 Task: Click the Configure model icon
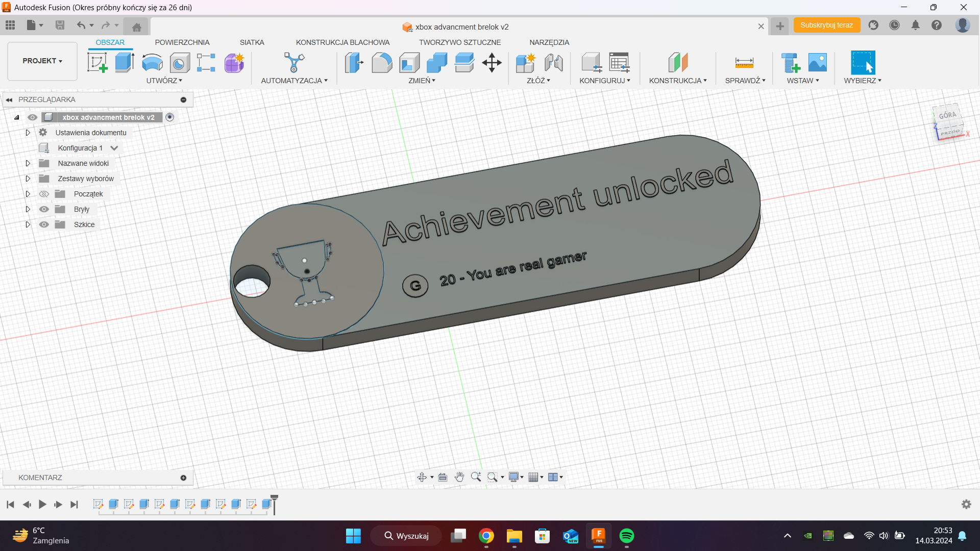tap(591, 63)
